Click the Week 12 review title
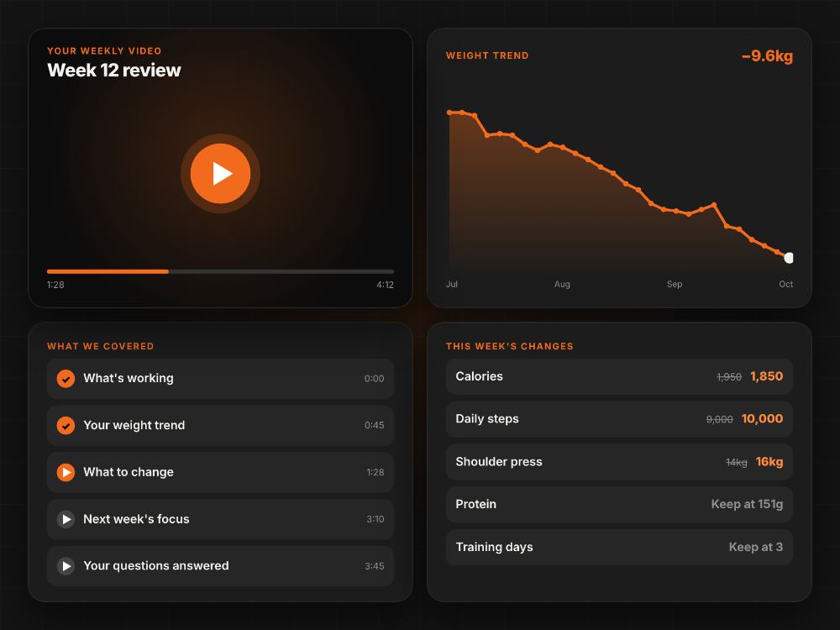The height and width of the screenshot is (630, 840). 114,71
